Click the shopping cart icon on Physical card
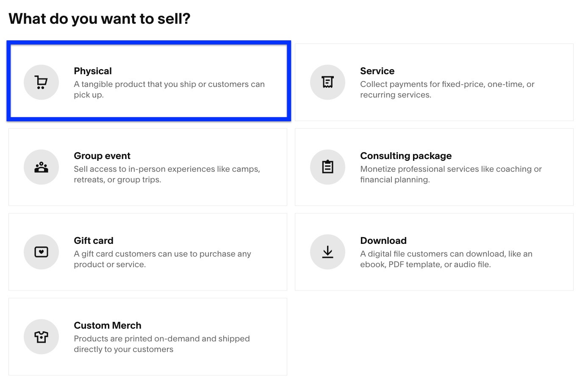 coord(41,82)
